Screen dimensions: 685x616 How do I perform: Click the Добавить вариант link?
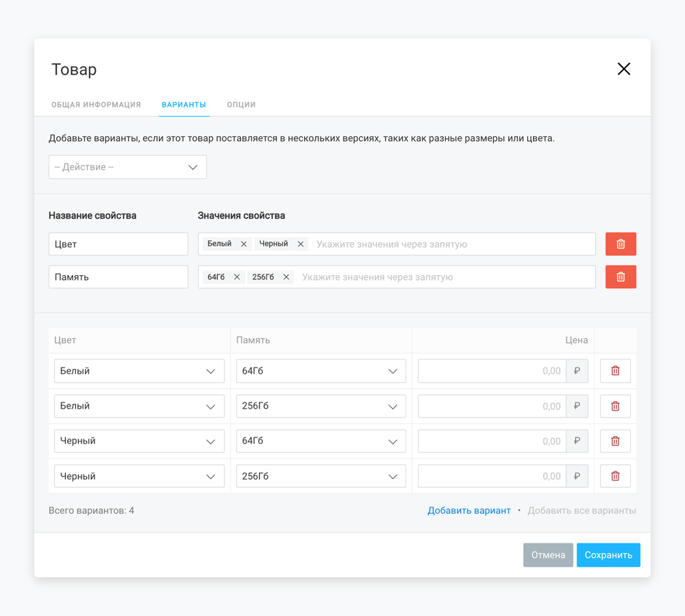pos(469,511)
